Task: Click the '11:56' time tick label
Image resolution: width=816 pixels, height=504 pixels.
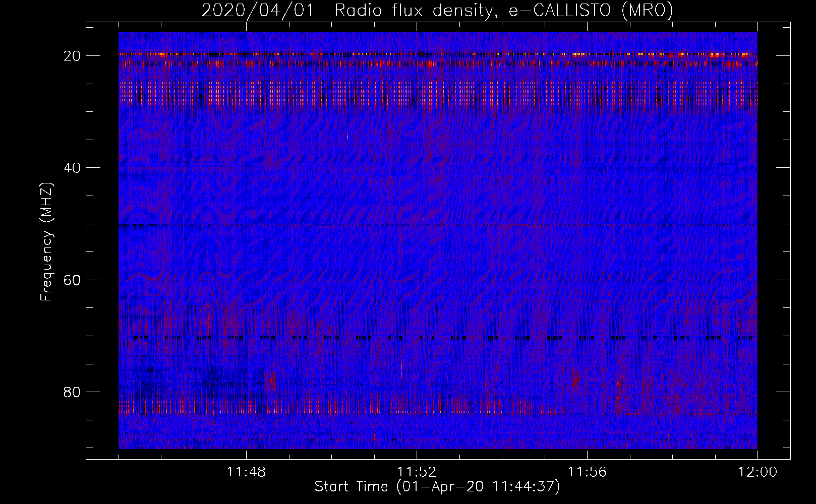Action: click(587, 472)
